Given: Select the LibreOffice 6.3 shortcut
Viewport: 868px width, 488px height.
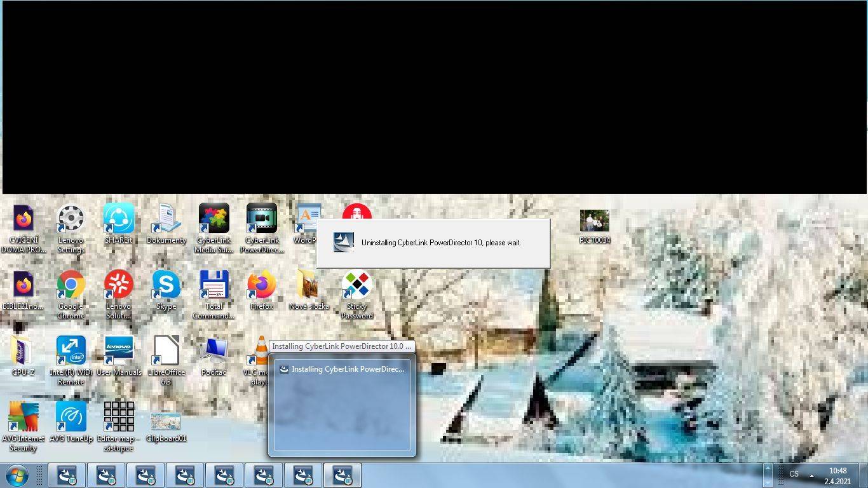Looking at the screenshot, I should [x=166, y=360].
